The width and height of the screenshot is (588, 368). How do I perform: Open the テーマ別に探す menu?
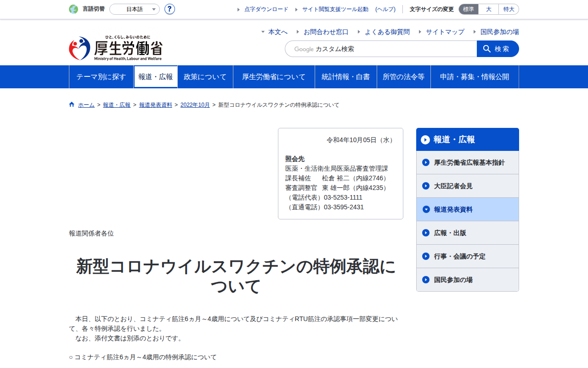pos(101,77)
